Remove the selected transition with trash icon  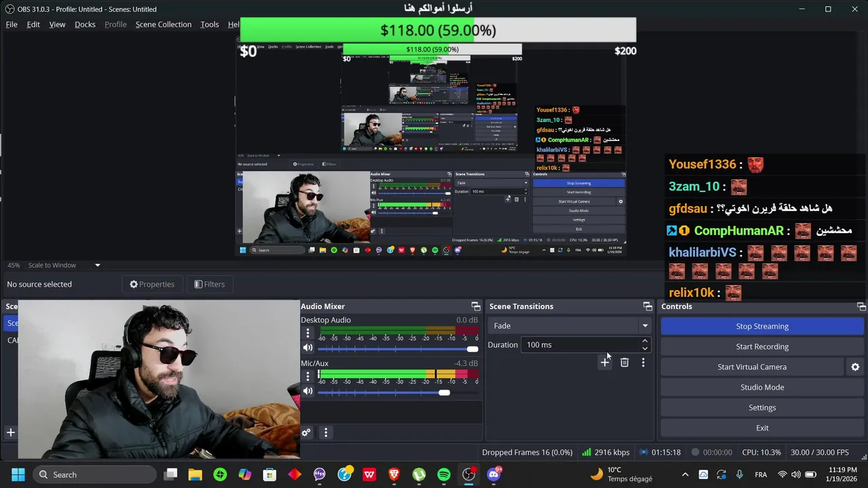(x=625, y=363)
